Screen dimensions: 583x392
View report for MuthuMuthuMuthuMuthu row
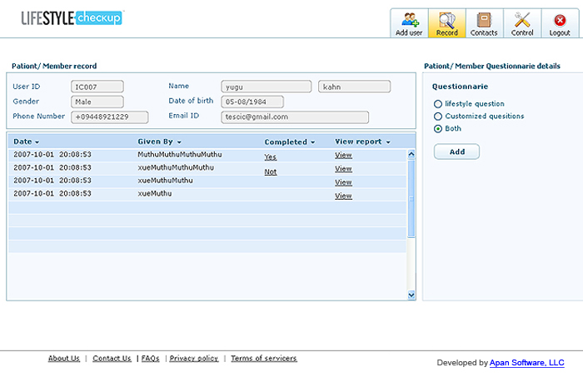pos(343,156)
